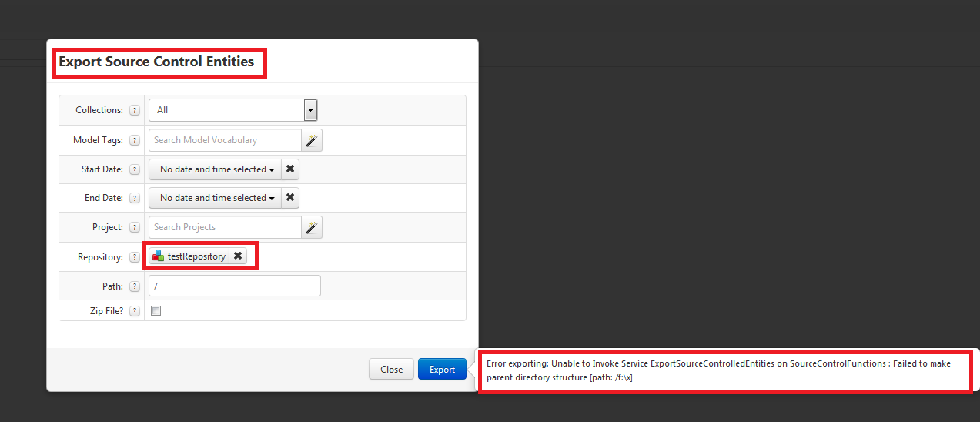This screenshot has height=422, width=980.
Task: Click the Zip File? label
Action: tap(106, 311)
